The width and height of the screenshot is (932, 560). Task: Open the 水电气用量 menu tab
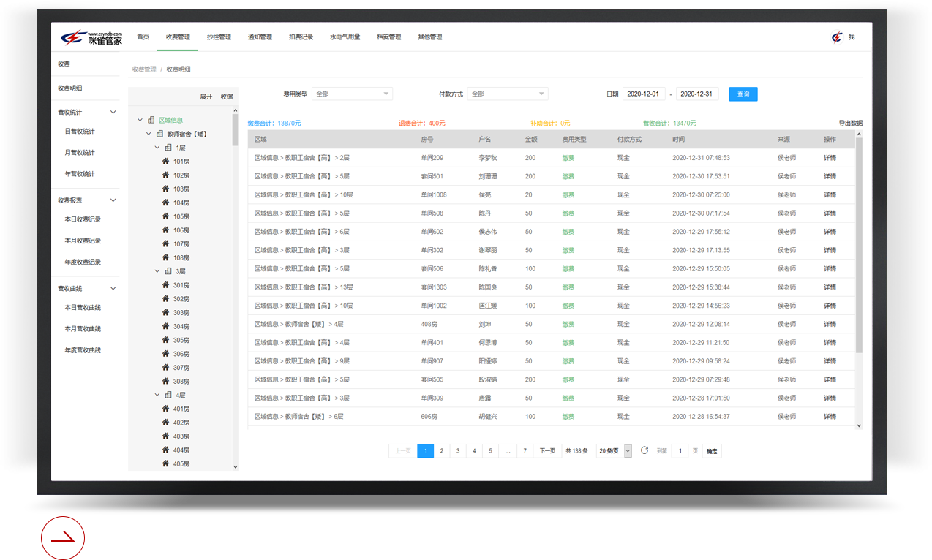[345, 37]
